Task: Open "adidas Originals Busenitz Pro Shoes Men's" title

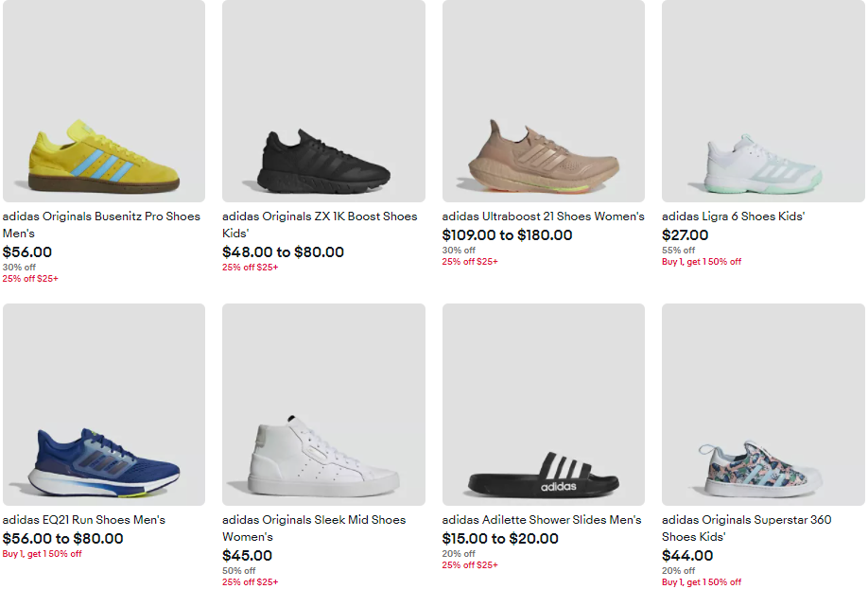Action: pyautogui.click(x=101, y=225)
